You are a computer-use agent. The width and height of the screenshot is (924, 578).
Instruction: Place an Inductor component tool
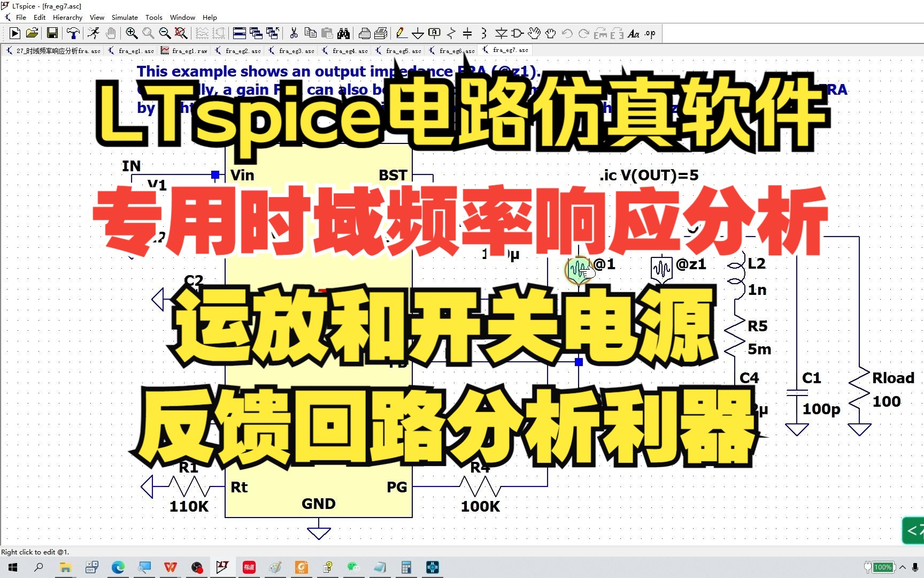[x=484, y=33]
